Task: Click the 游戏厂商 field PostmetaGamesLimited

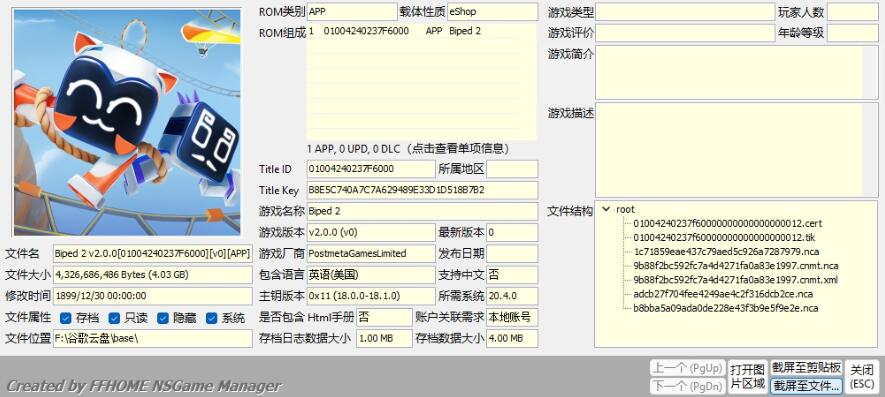Action: tap(371, 254)
